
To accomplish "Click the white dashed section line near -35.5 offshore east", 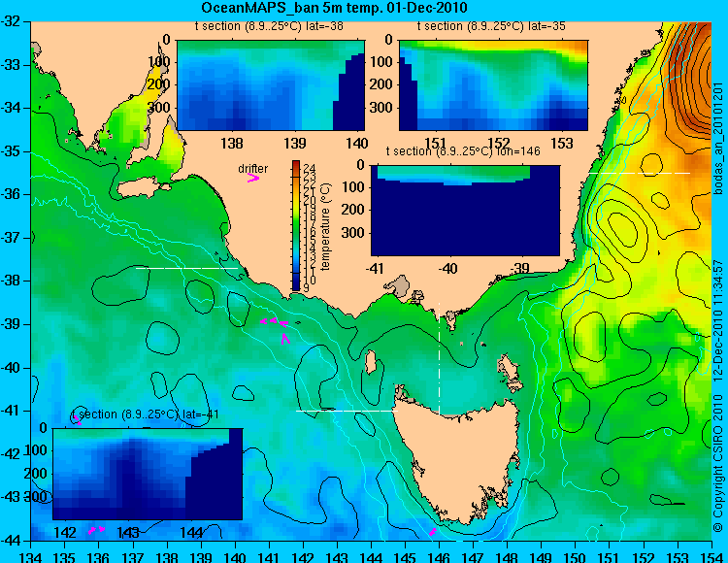I will (640, 173).
